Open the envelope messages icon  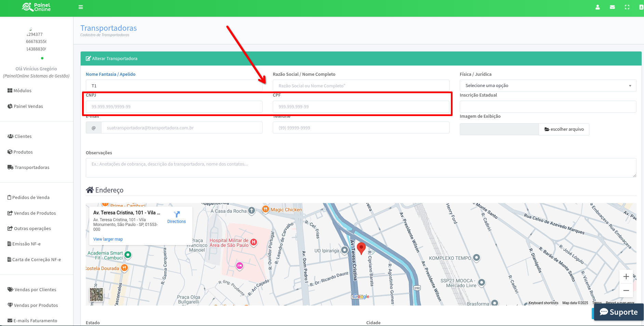(x=612, y=7)
